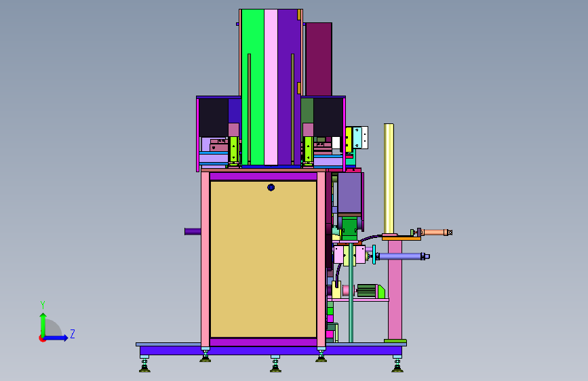Select the left pink cabinet frame leg

pos(205,259)
